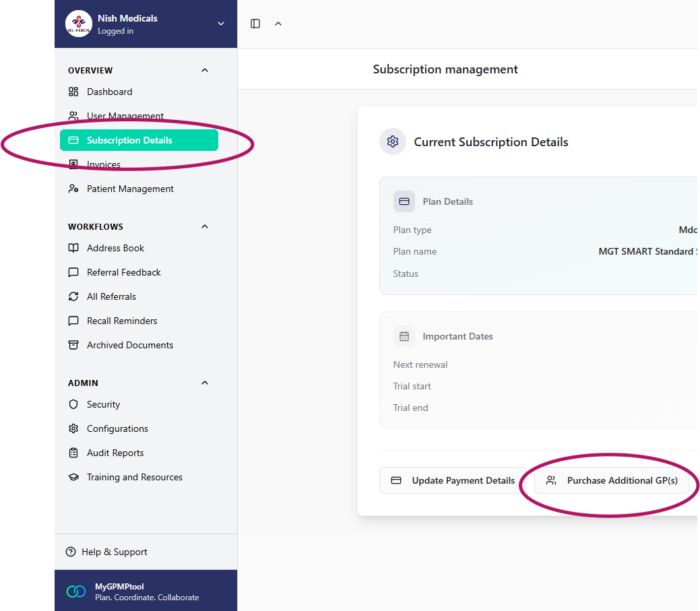The height and width of the screenshot is (611, 700).
Task: Click the upward chevron in top bar
Action: (278, 24)
